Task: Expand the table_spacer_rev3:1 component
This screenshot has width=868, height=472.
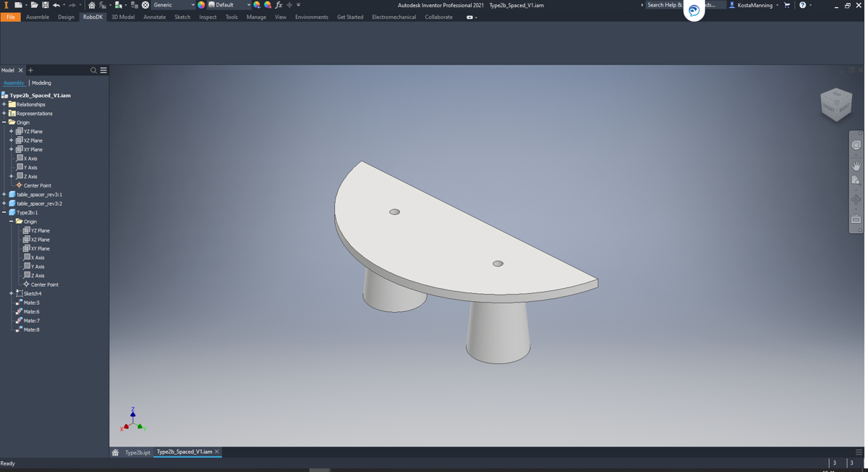Action: pyautogui.click(x=4, y=194)
